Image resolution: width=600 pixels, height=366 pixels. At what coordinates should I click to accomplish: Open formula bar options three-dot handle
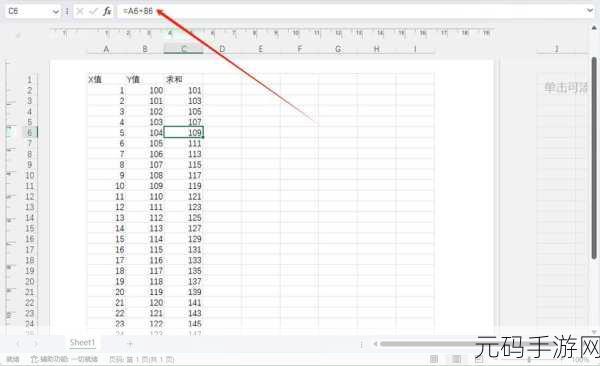(x=67, y=11)
